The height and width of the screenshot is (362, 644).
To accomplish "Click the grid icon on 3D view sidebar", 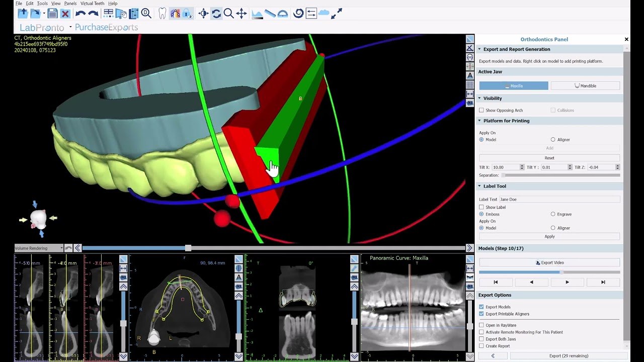I will point(470,84).
